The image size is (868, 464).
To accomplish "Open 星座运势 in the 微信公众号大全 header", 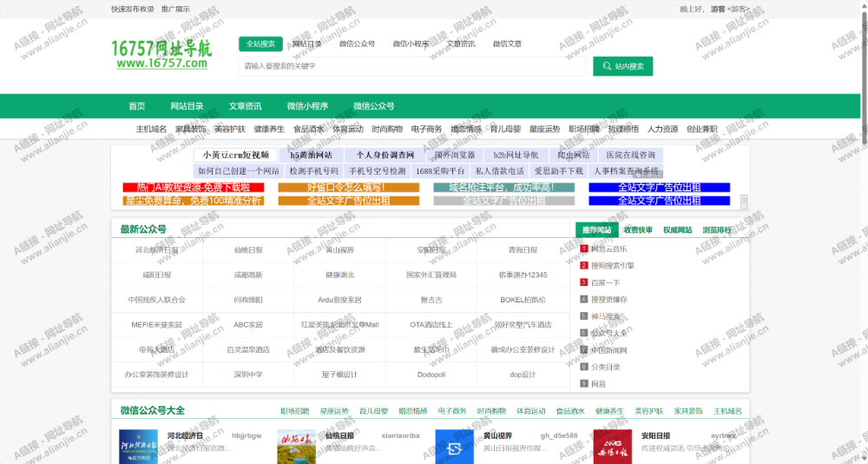I will pos(334,411).
